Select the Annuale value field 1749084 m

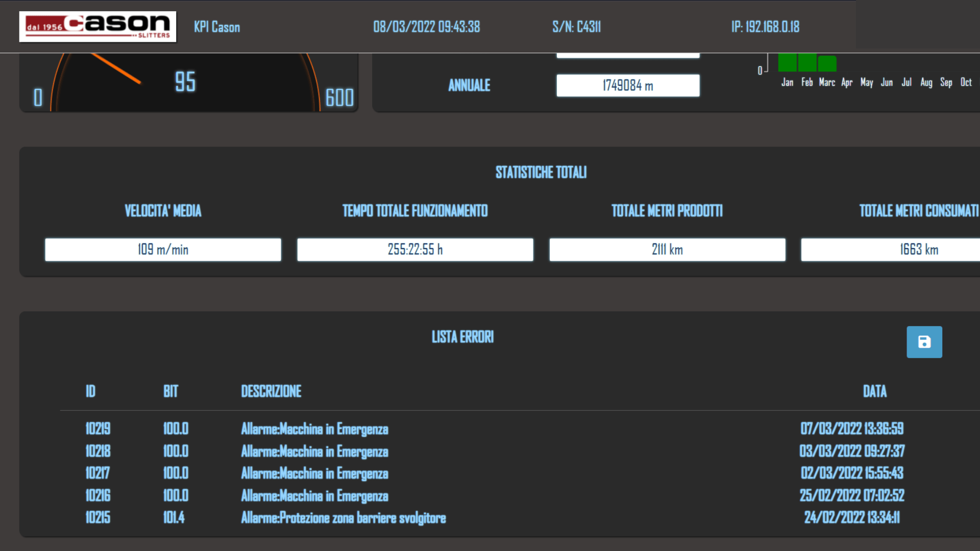[x=628, y=85]
